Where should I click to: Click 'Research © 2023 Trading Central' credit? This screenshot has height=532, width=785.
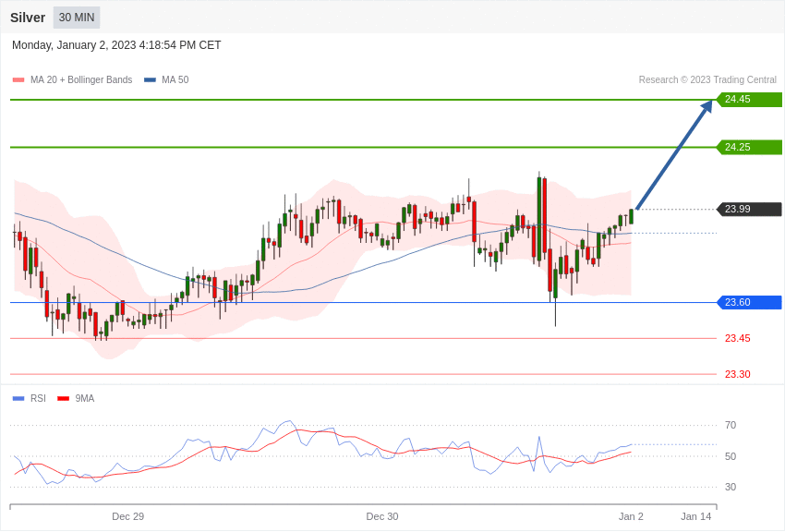click(707, 79)
